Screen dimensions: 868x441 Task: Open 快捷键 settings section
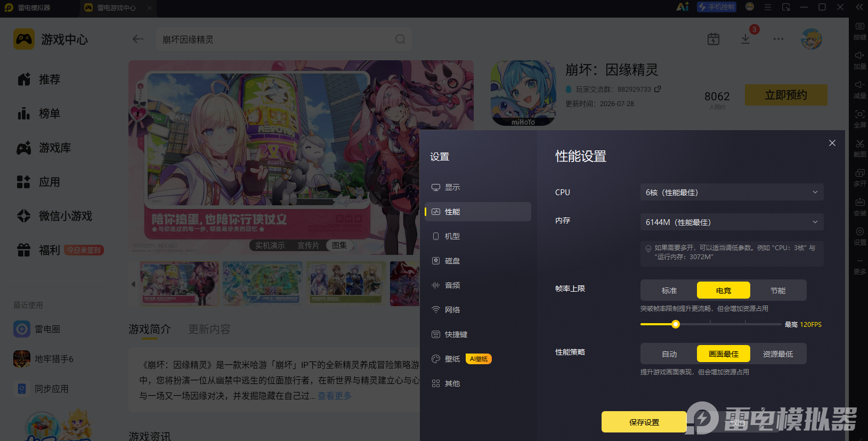point(478,334)
